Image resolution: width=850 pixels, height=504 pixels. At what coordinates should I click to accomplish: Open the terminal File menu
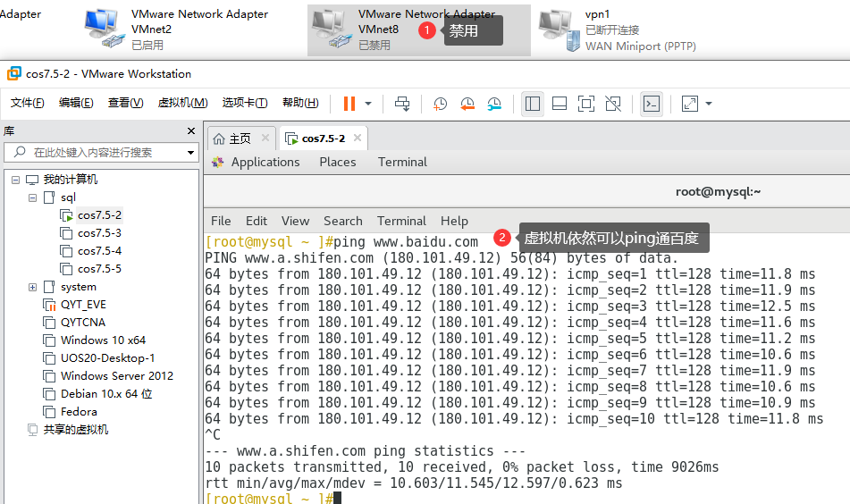click(x=221, y=221)
